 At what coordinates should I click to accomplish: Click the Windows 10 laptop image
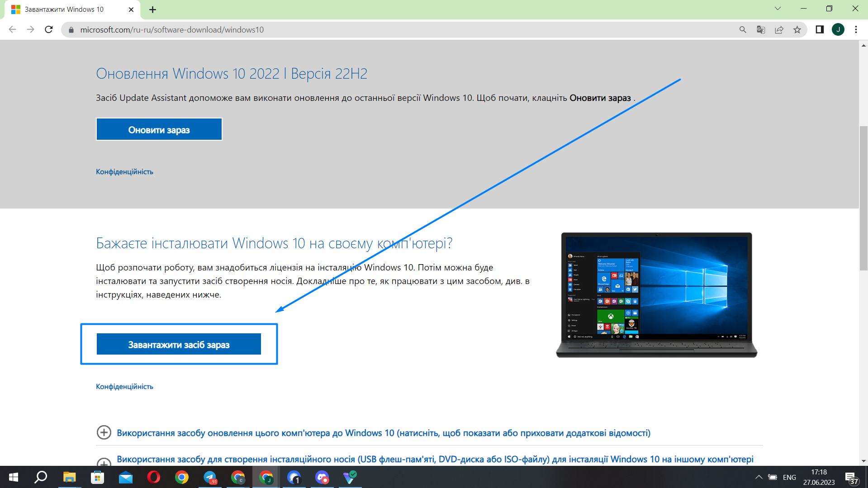pyautogui.click(x=656, y=295)
